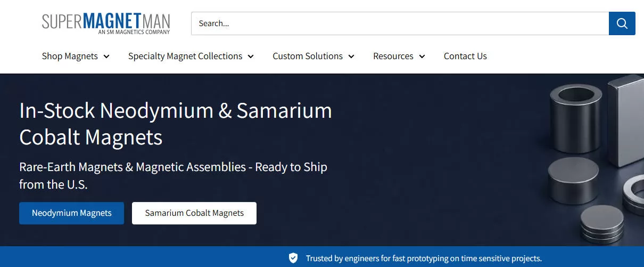Focus the Search input field

[x=400, y=23]
